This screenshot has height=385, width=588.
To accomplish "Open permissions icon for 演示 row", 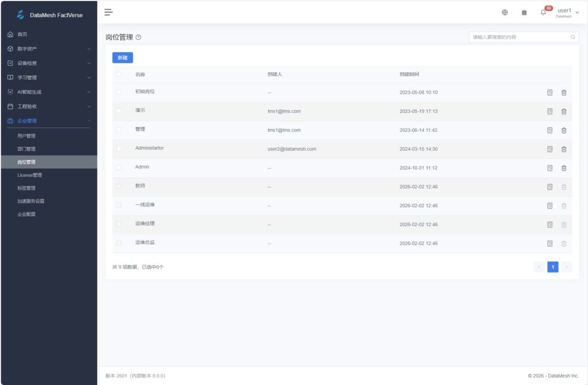I will coord(550,111).
